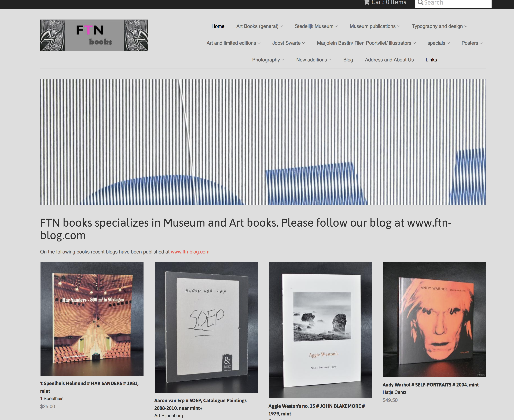
Task: Type in the Search field
Action: coord(456,3)
